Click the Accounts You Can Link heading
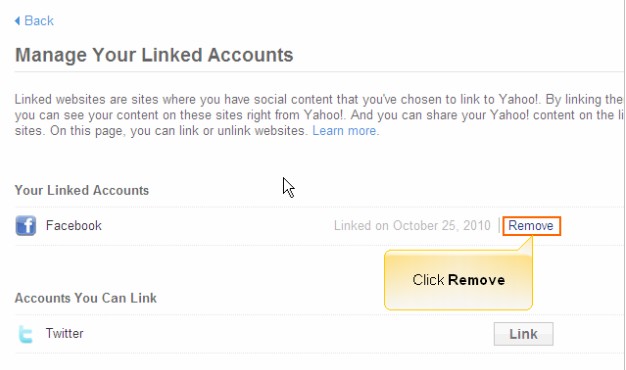The height and width of the screenshot is (370, 626). 86,298
